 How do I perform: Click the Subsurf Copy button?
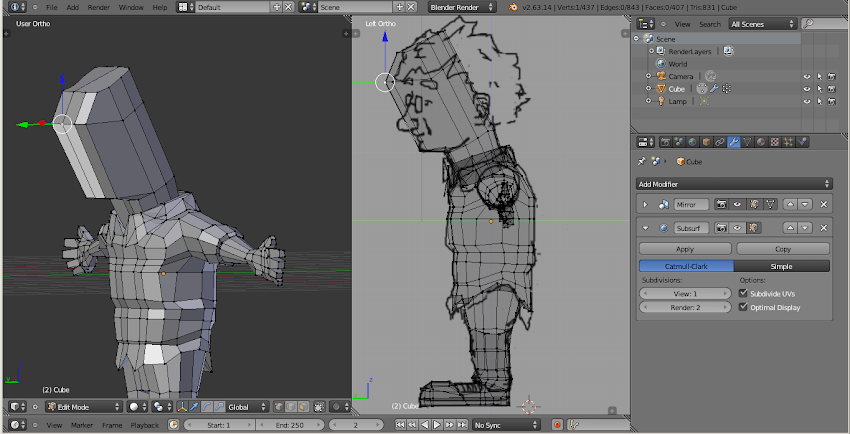(x=783, y=249)
